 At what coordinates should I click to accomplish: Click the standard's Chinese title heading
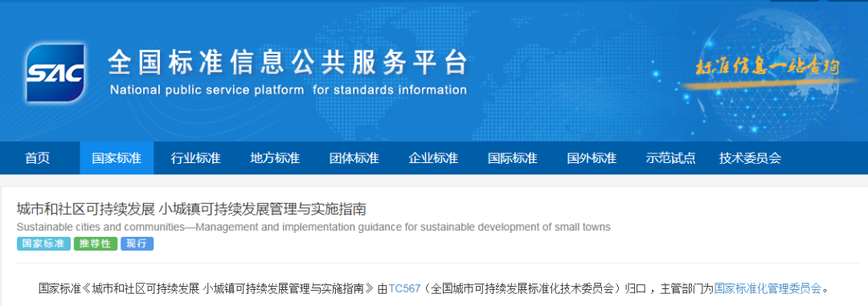coord(191,209)
